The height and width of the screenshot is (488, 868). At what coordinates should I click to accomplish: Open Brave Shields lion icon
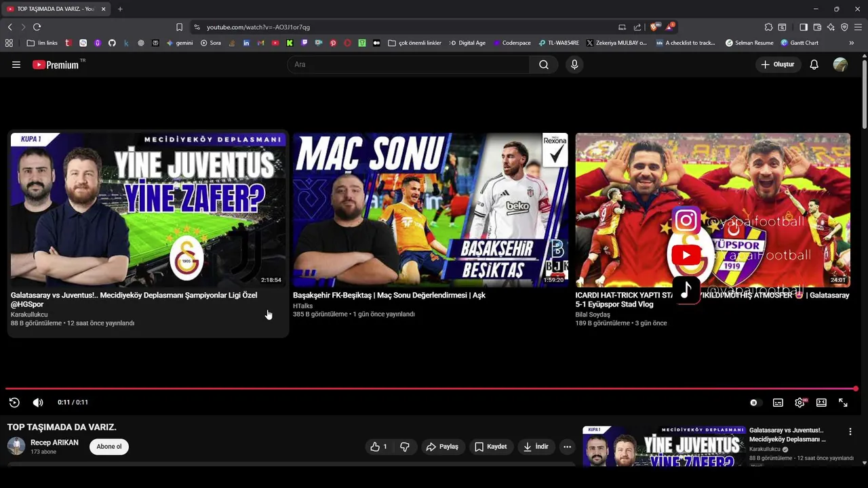654,27
